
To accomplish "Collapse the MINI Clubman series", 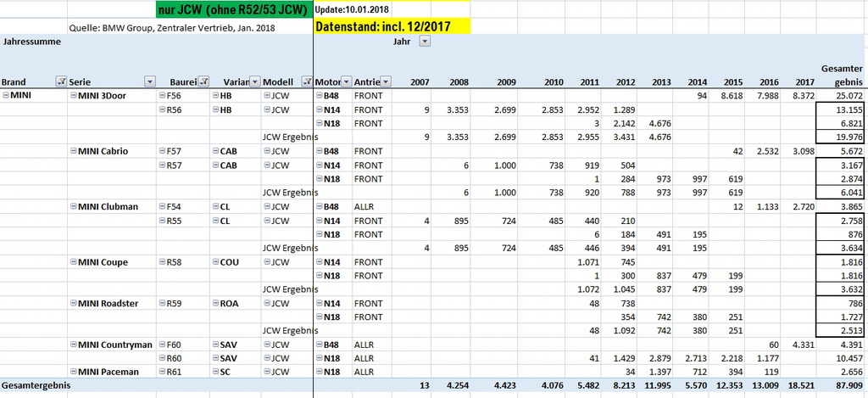I will pos(73,206).
